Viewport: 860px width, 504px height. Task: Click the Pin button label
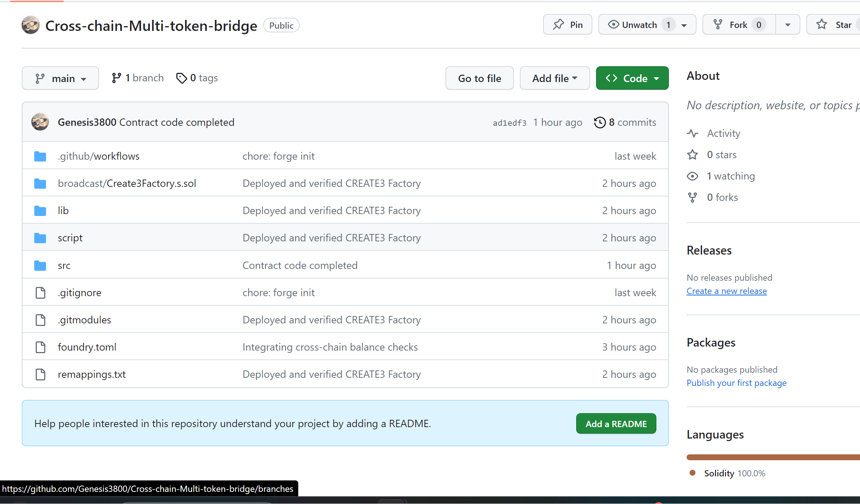(x=577, y=25)
